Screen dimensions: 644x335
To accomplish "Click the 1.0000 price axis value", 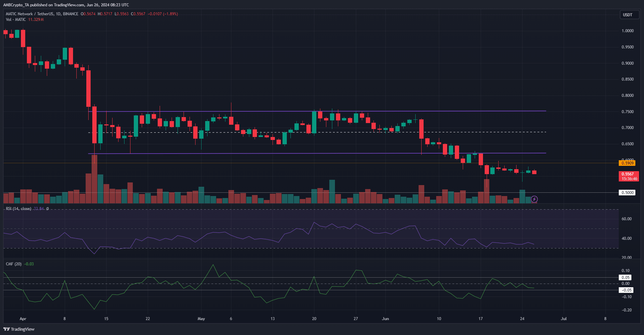I will pos(627,31).
